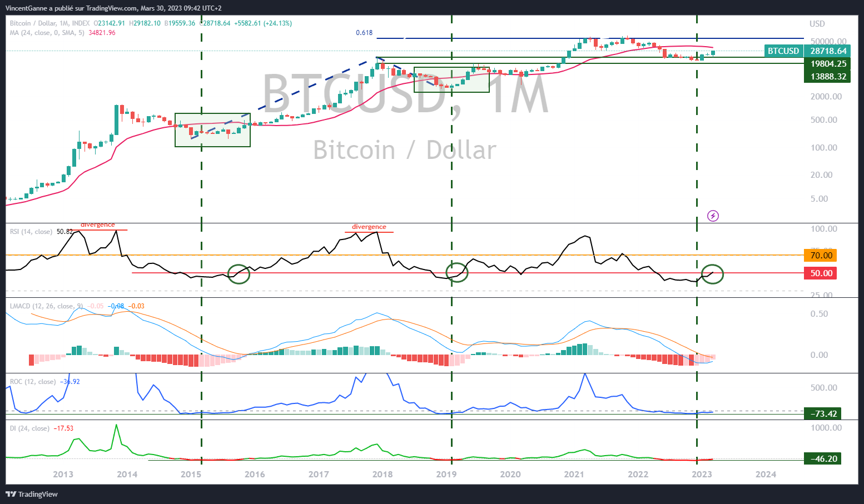The width and height of the screenshot is (864, 504).
Task: Click the purple lightning bolt event icon
Action: pos(713,216)
